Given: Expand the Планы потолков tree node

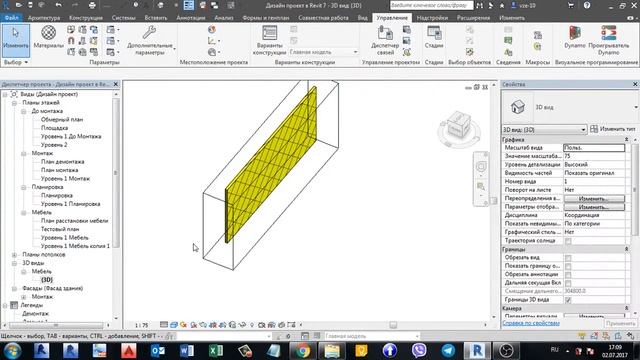Looking at the screenshot, I should pos(14,255).
